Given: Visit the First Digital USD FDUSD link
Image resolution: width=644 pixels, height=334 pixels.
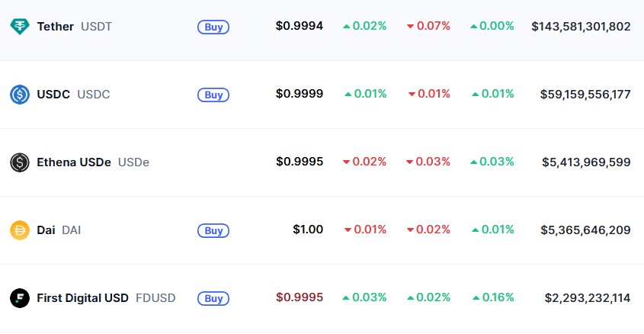Looking at the screenshot, I should click(x=106, y=298).
